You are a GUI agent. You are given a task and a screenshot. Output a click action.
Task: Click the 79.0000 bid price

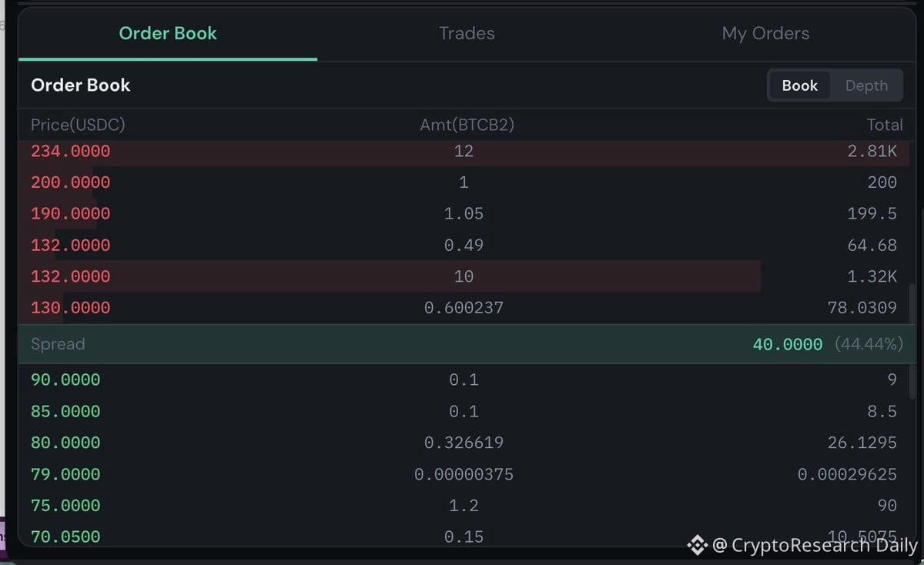pyautogui.click(x=65, y=474)
